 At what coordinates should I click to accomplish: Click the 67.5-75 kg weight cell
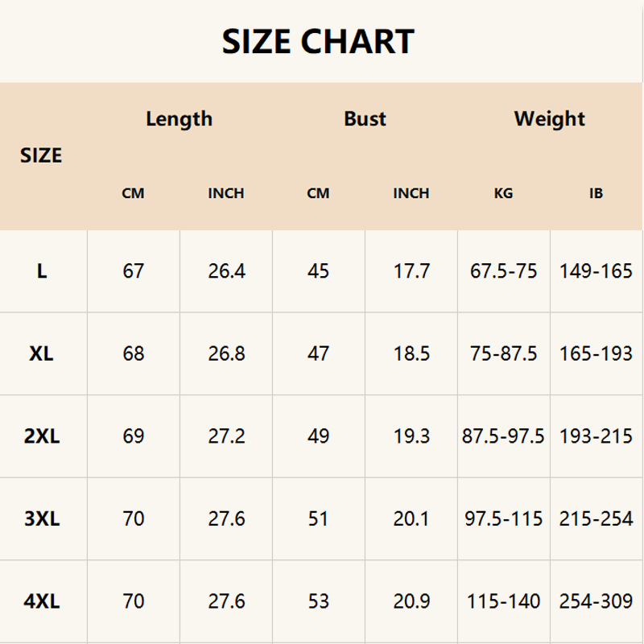click(x=503, y=271)
